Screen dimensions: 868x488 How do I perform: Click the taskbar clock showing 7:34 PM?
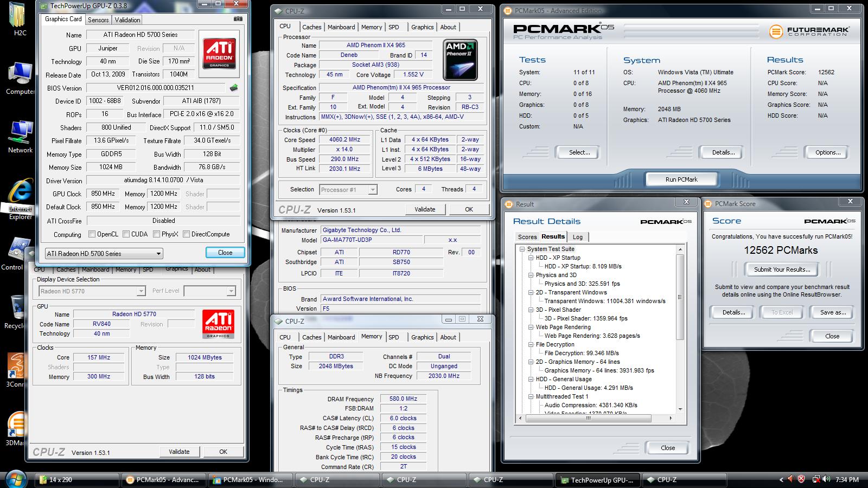(847, 480)
